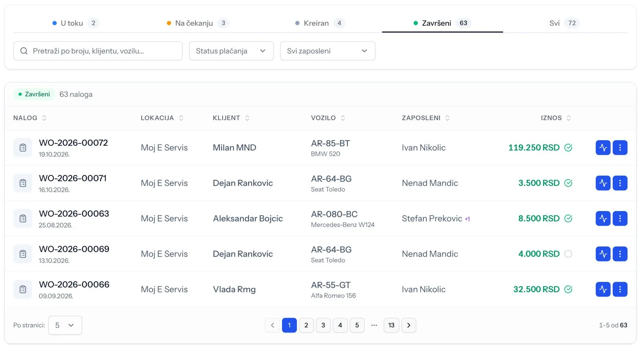Image resolution: width=644 pixels, height=347 pixels.
Task: Sort table by ZAPOSLENI column
Action: pos(426,118)
